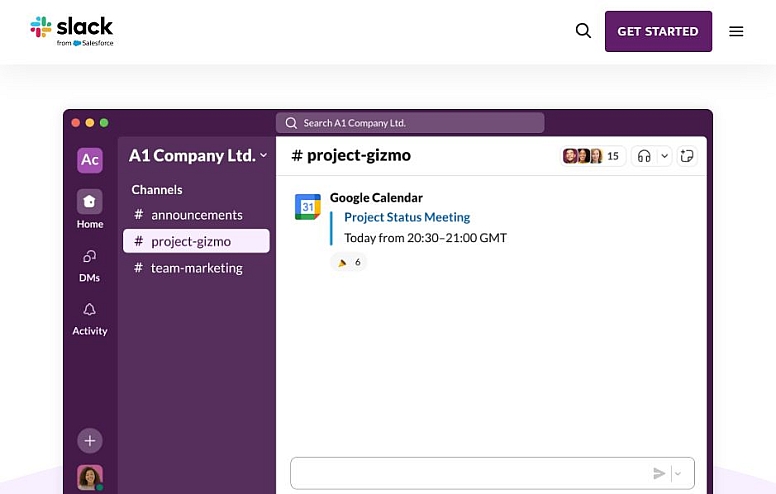The image size is (776, 494).
Task: Expand send options chevron
Action: click(x=678, y=474)
